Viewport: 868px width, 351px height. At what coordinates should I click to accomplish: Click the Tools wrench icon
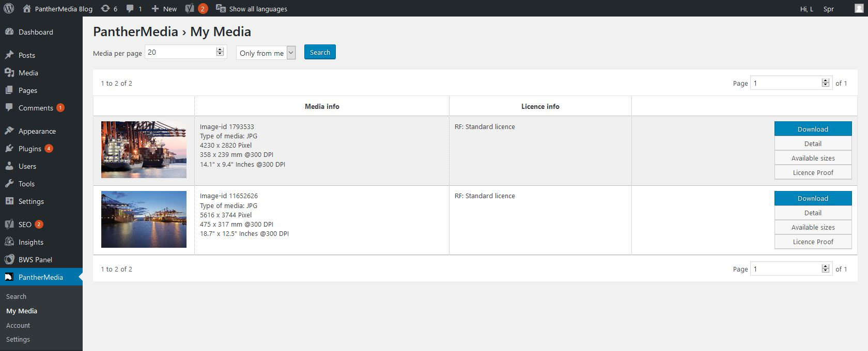click(x=9, y=183)
